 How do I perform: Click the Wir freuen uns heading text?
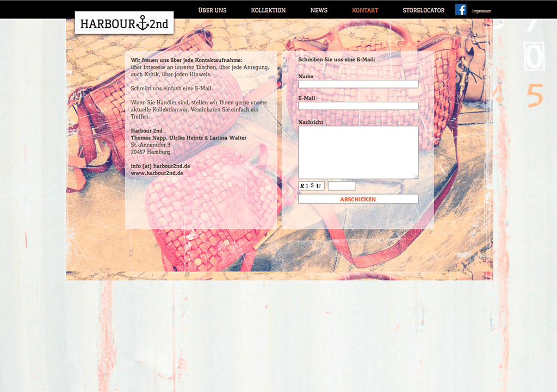(187, 60)
